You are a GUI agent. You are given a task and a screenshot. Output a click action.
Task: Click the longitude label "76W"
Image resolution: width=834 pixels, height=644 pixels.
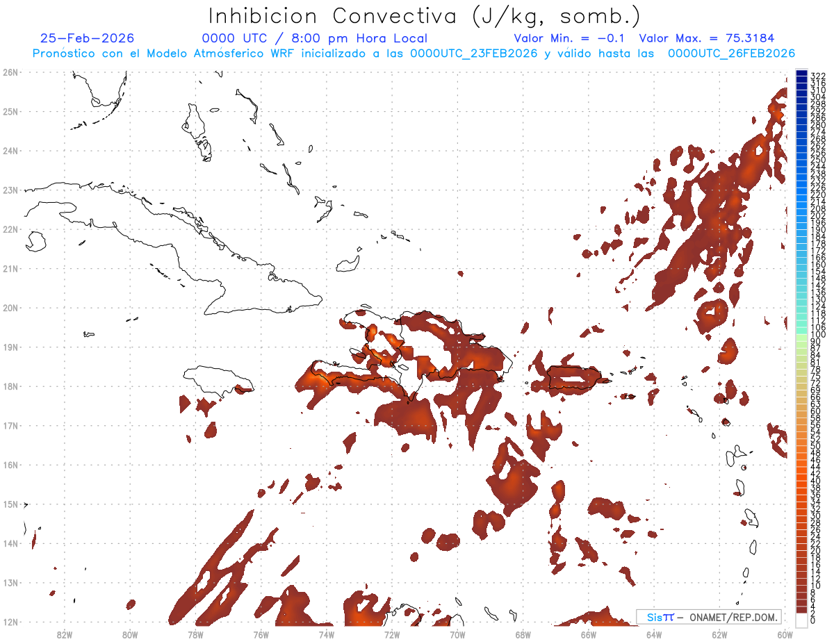[x=261, y=634]
